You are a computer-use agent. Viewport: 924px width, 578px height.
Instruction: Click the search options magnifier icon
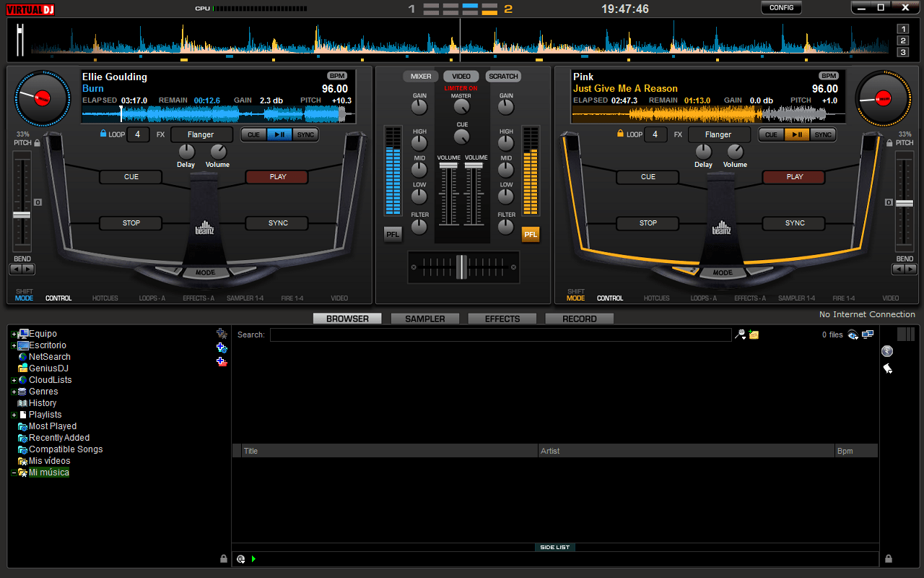(740, 334)
